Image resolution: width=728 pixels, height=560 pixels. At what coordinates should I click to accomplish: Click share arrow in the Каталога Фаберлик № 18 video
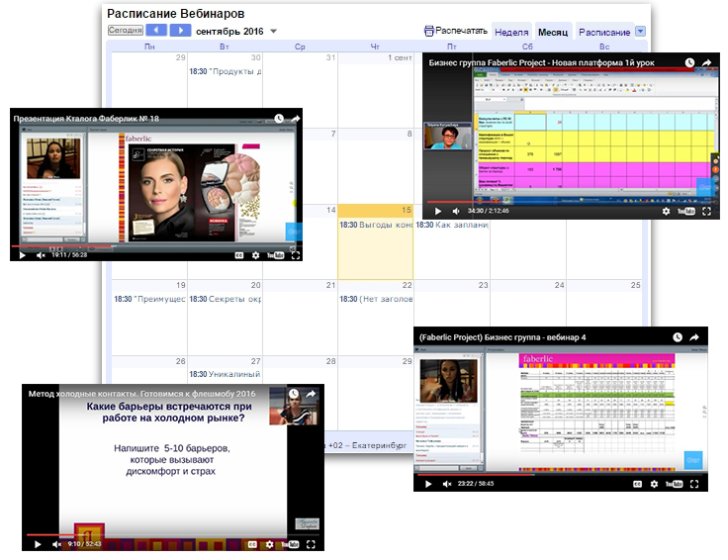point(296,119)
